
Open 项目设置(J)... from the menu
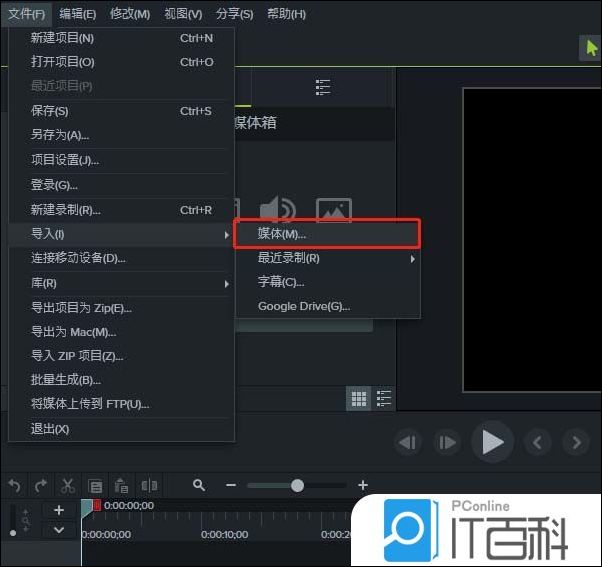coord(121,160)
